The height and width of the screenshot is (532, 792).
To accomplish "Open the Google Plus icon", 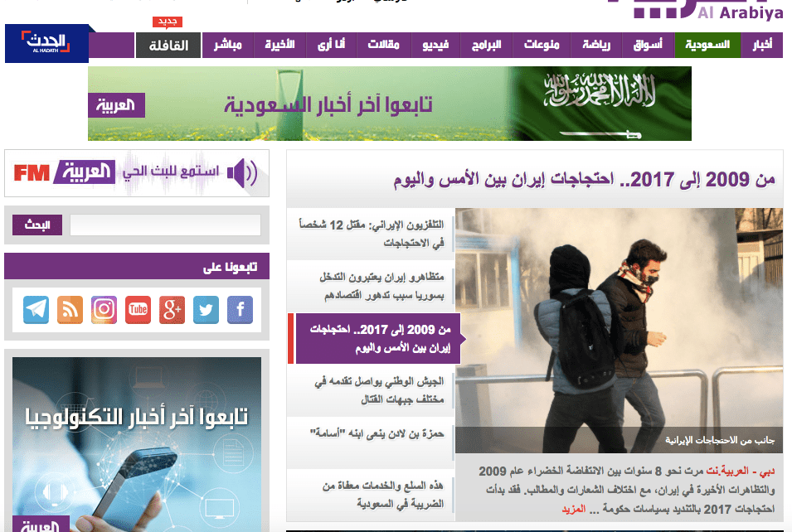I will pos(172,310).
